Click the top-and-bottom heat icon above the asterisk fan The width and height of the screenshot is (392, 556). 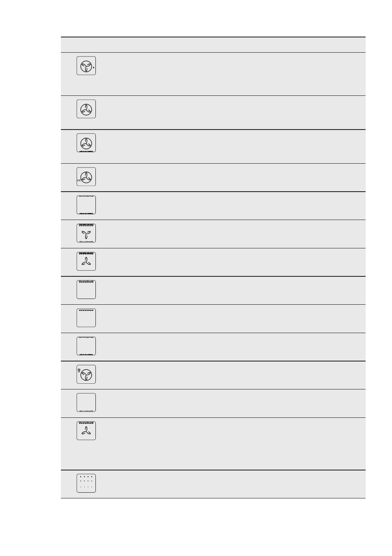click(86, 346)
